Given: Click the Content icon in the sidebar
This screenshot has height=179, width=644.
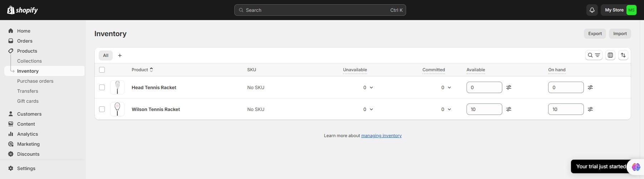Looking at the screenshot, I should point(11,124).
